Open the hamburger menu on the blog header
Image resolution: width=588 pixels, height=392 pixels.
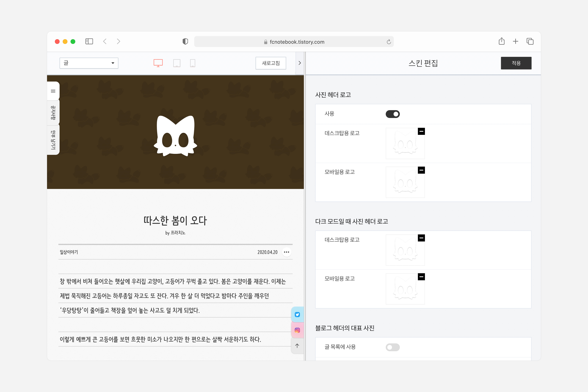coord(53,91)
